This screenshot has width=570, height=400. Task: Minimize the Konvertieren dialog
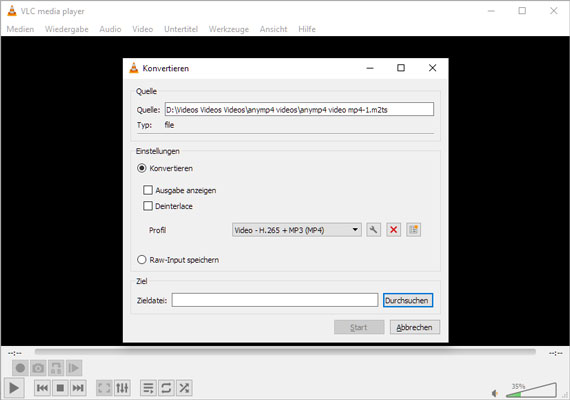(370, 68)
